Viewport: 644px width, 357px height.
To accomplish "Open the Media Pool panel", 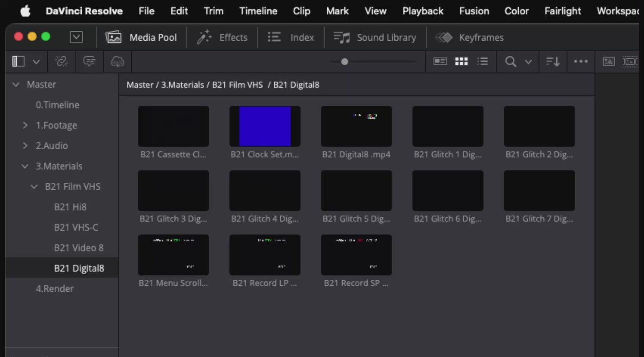I will click(x=141, y=38).
